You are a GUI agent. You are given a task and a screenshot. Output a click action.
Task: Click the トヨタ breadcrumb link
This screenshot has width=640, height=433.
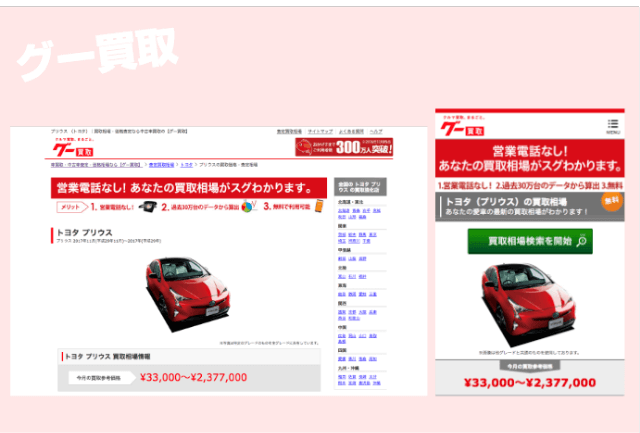pyautogui.click(x=187, y=165)
